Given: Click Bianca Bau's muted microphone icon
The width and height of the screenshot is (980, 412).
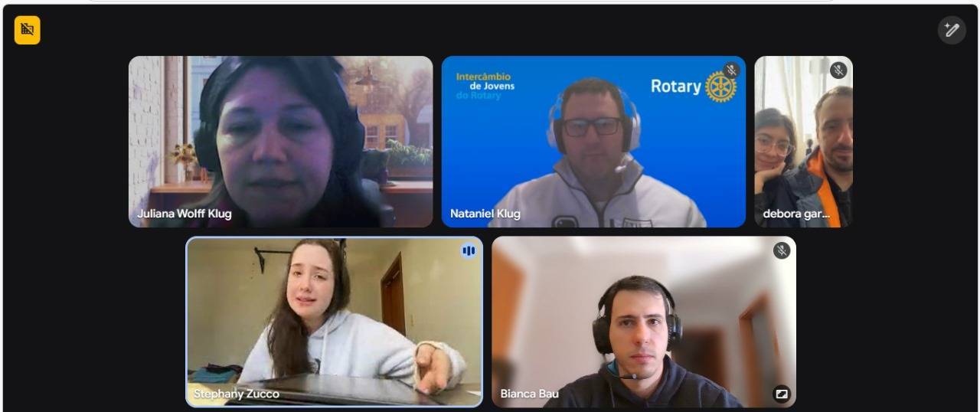Looking at the screenshot, I should [x=781, y=250].
